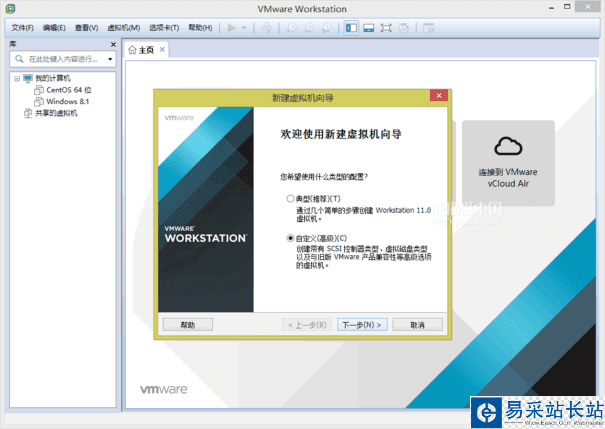Click the CentOS 64 位 VM icon
Screen dimensions: 605x429
(x=39, y=90)
